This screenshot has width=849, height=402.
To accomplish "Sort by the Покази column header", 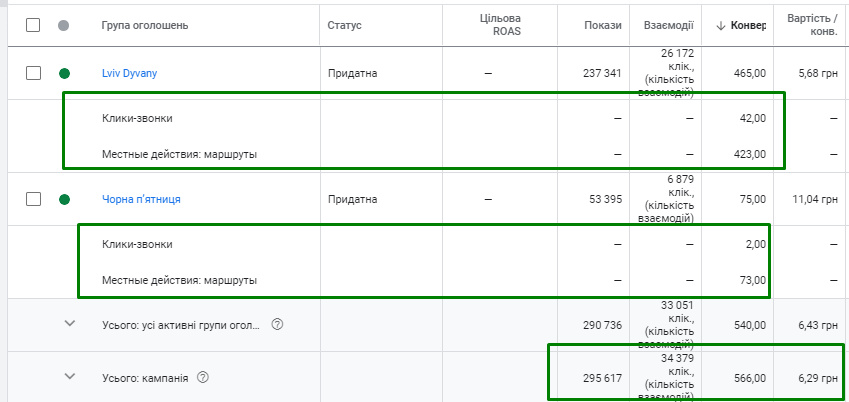I will (x=603, y=25).
